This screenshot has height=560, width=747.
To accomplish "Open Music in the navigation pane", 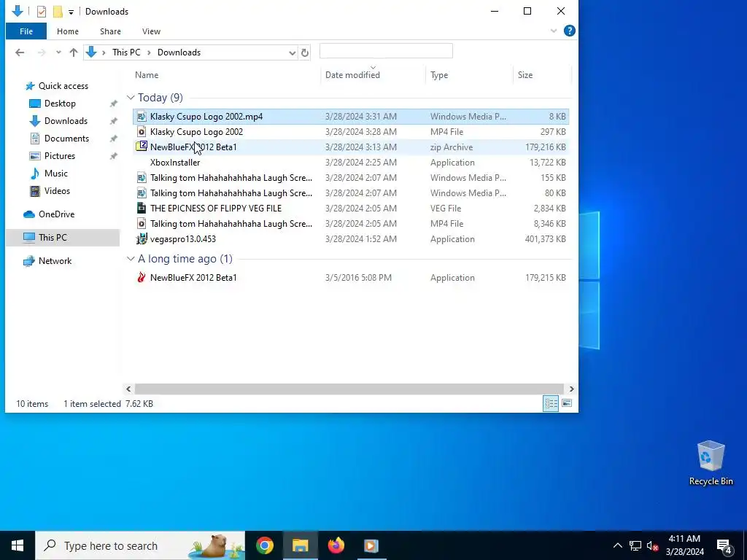I will pyautogui.click(x=55, y=174).
